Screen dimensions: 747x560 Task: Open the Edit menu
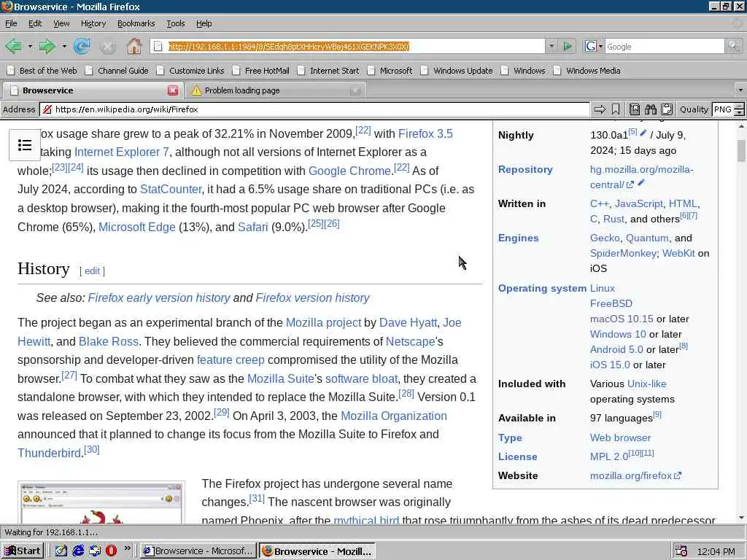point(35,23)
